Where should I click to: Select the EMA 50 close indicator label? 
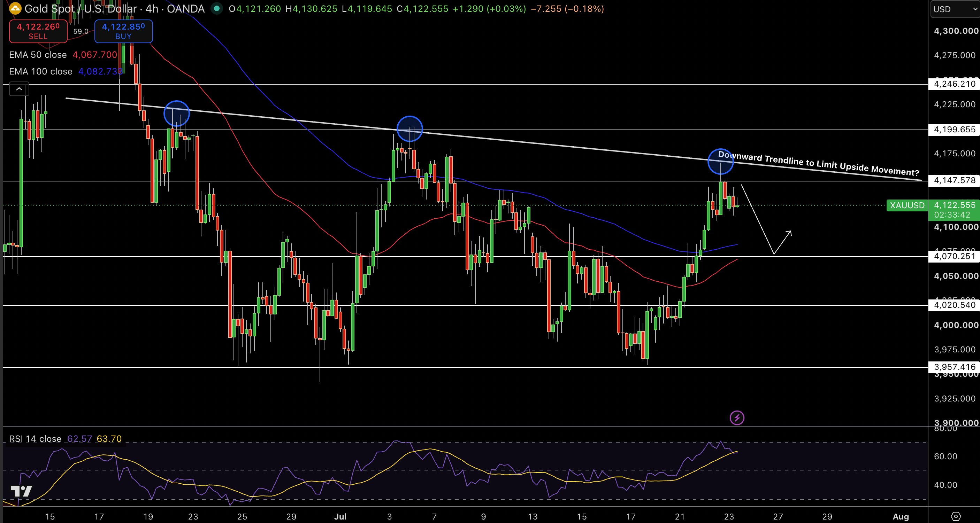coord(38,55)
